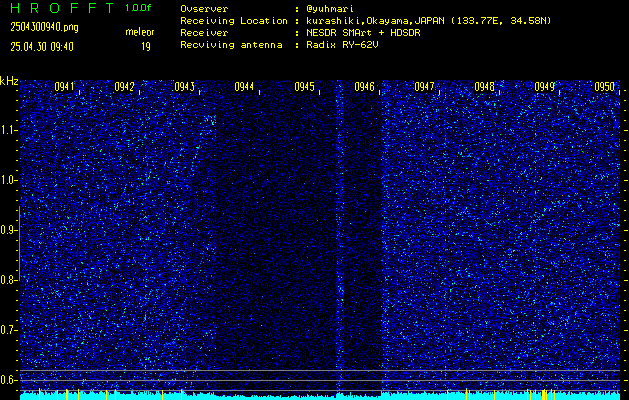
Task: Click the 0.7 frequency axis label
Action: (x=7, y=330)
